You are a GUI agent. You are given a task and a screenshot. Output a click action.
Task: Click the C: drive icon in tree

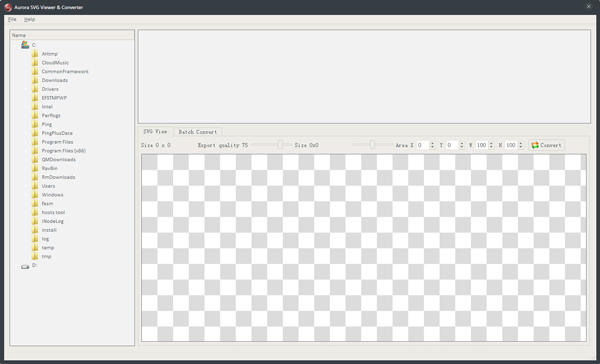point(25,45)
